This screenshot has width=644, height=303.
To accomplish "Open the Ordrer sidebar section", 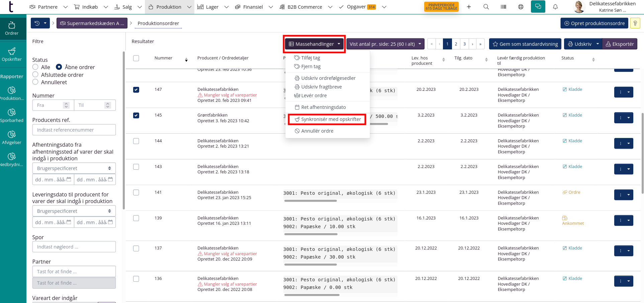I will click(x=12, y=28).
